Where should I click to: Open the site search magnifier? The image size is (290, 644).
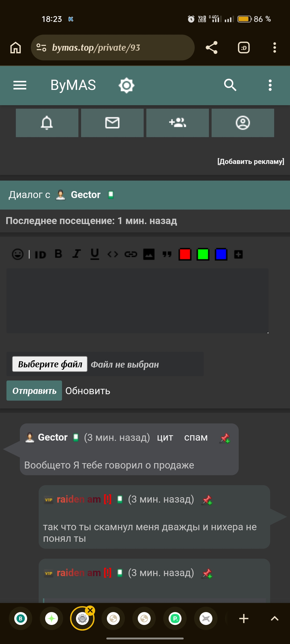click(230, 85)
